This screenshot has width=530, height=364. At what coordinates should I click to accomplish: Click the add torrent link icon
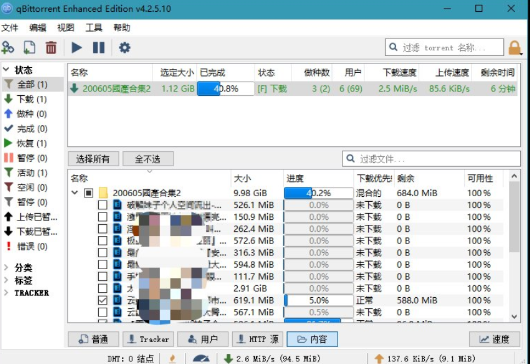pos(8,48)
